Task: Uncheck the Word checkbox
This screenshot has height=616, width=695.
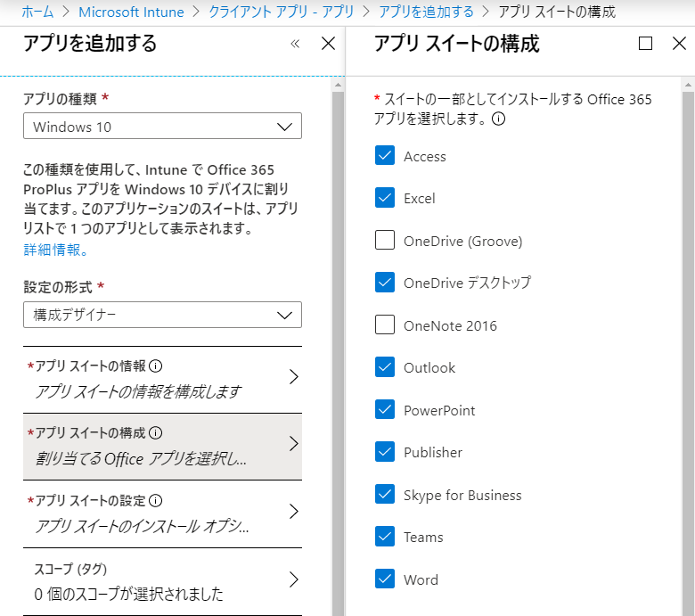Action: click(x=385, y=579)
